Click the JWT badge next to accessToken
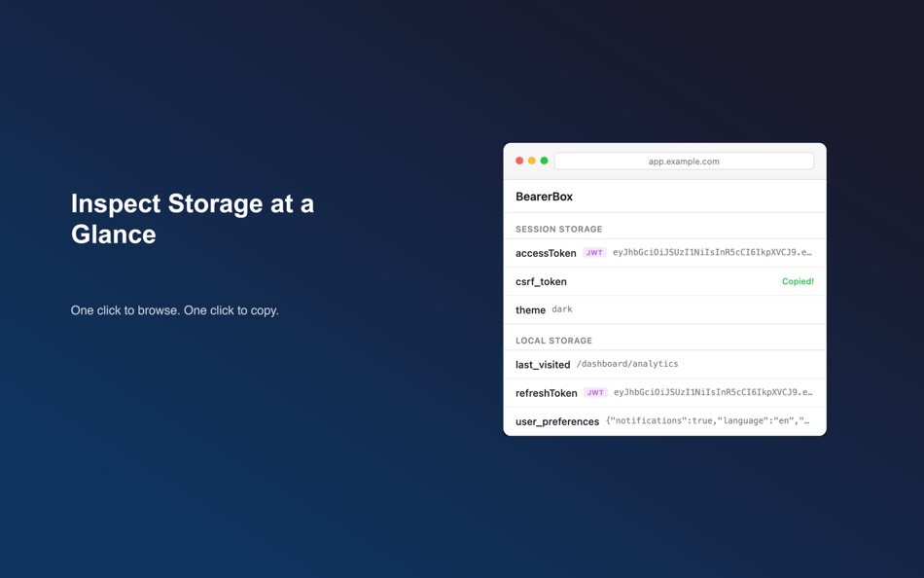The image size is (924, 578). pyautogui.click(x=594, y=252)
